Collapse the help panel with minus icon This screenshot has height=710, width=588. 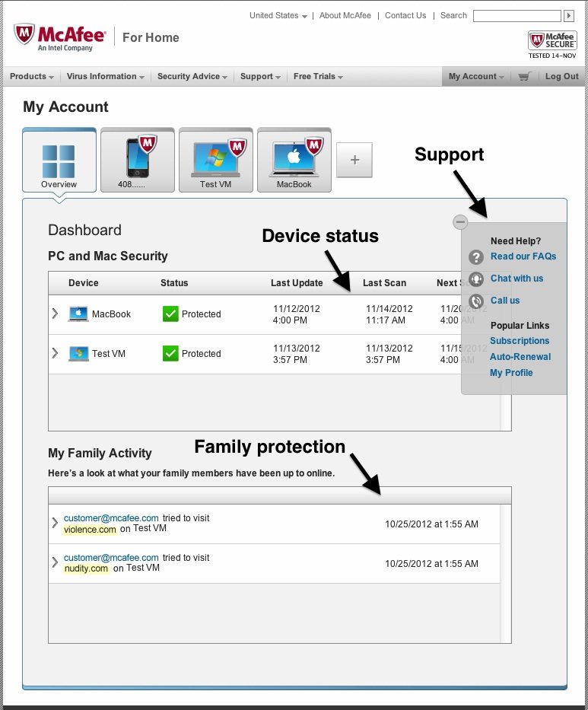[460, 222]
